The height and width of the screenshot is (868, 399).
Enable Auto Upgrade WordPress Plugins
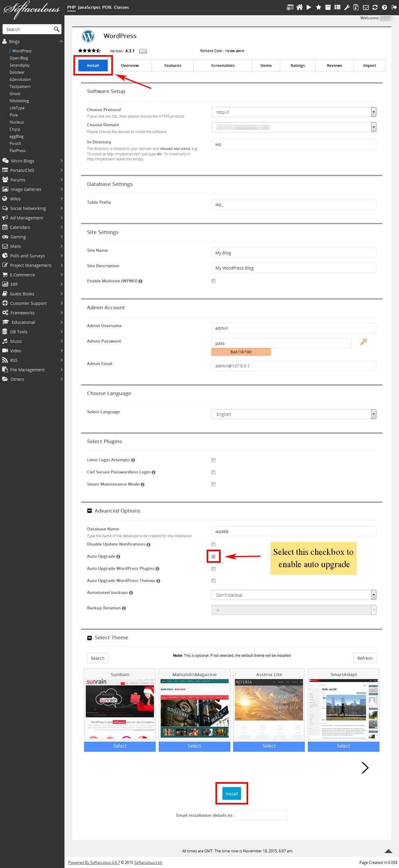click(x=213, y=569)
